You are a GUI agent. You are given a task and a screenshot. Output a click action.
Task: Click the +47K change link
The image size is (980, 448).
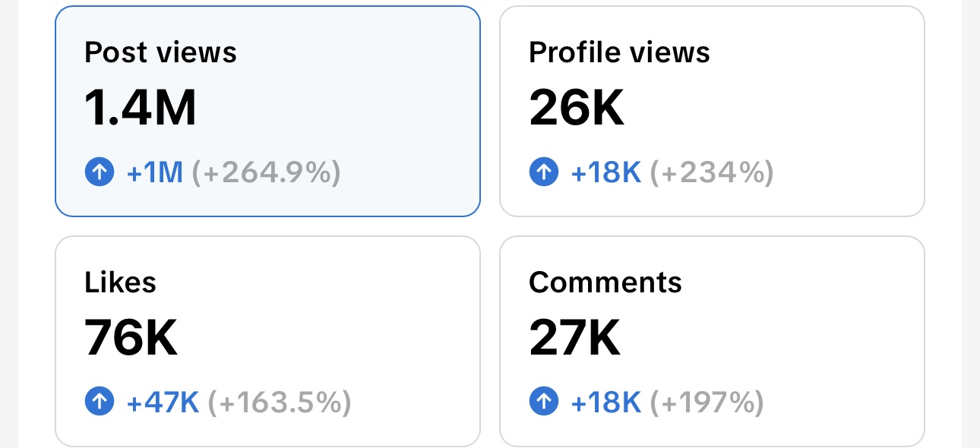pos(163,402)
